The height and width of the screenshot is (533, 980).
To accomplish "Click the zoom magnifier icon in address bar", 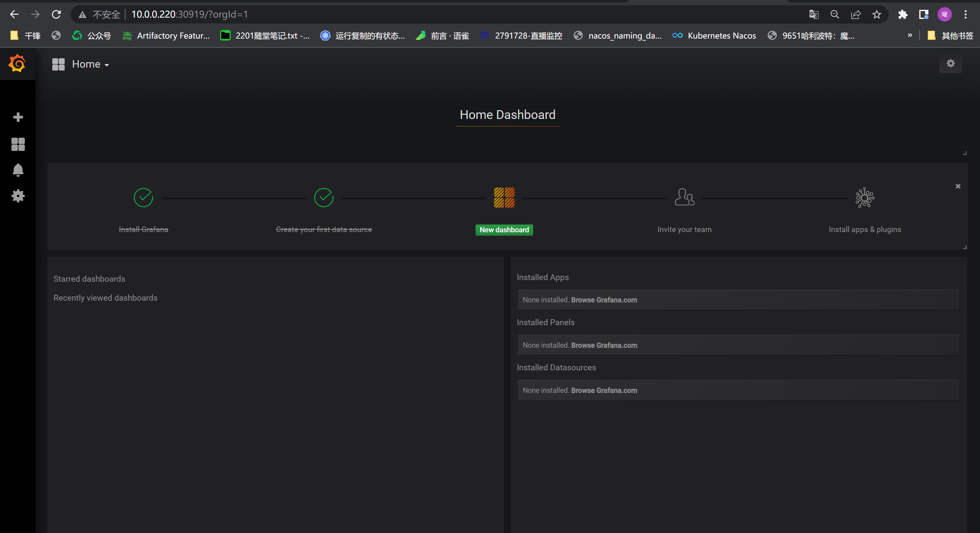I will tap(835, 14).
